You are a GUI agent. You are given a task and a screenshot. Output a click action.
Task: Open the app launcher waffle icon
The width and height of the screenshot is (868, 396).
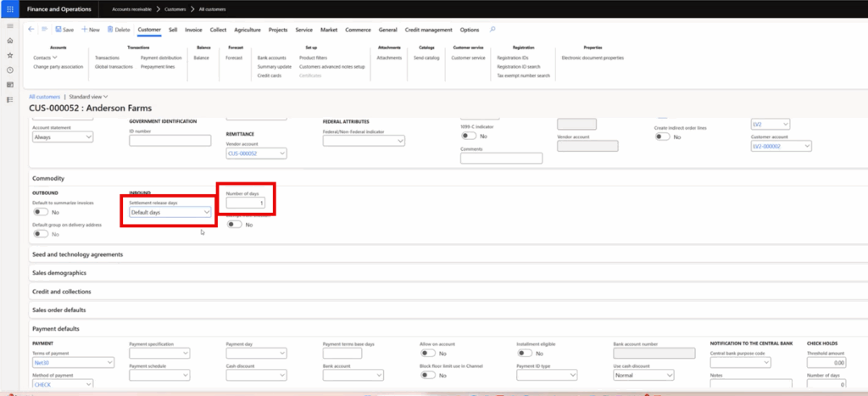10,8
